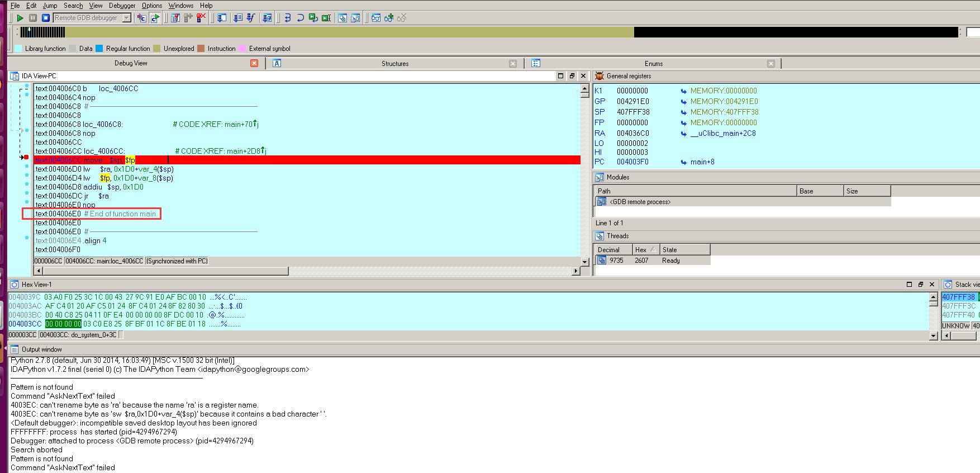Switch to the Structures tab

pyautogui.click(x=394, y=64)
